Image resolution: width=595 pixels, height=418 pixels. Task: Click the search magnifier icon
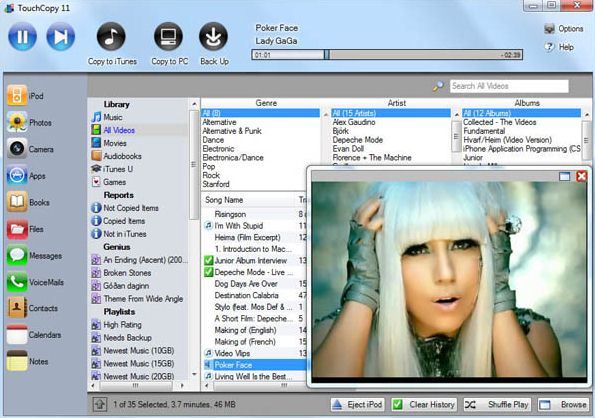[439, 86]
